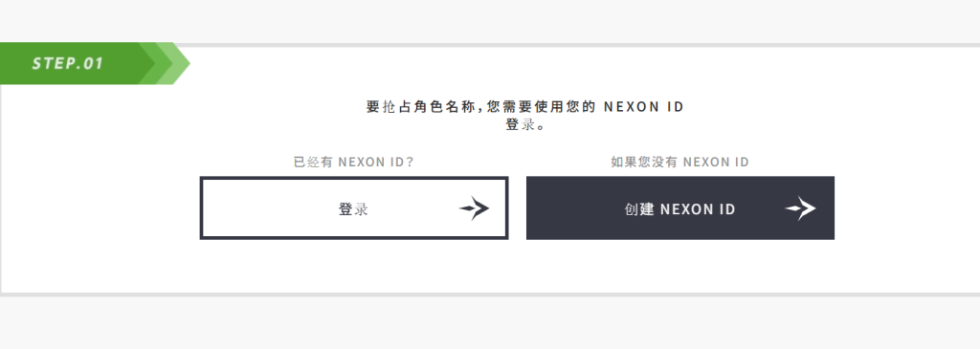The height and width of the screenshot is (349, 980).
Task: Click the bold NEXON ID words in heading
Action: (x=644, y=107)
